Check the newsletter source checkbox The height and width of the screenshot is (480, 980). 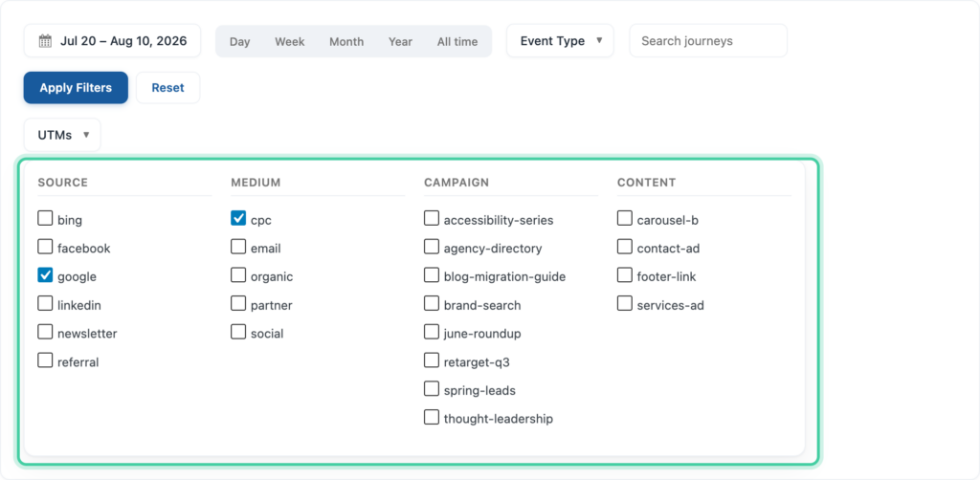(45, 332)
